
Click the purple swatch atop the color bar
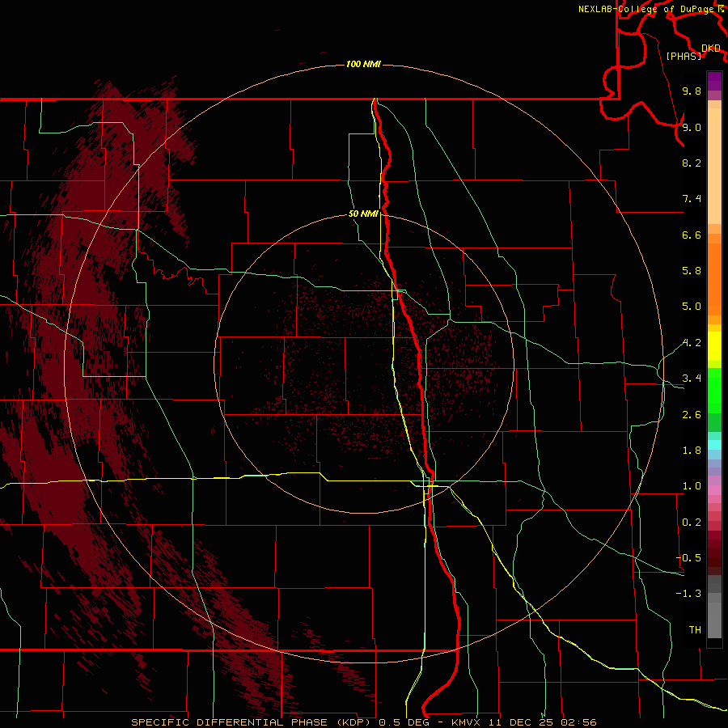point(714,81)
